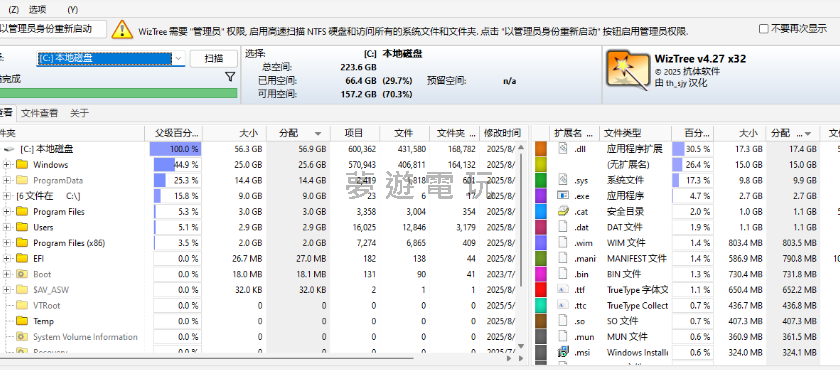Expand the Program Files tree node
840x370 pixels.
pos(6,212)
